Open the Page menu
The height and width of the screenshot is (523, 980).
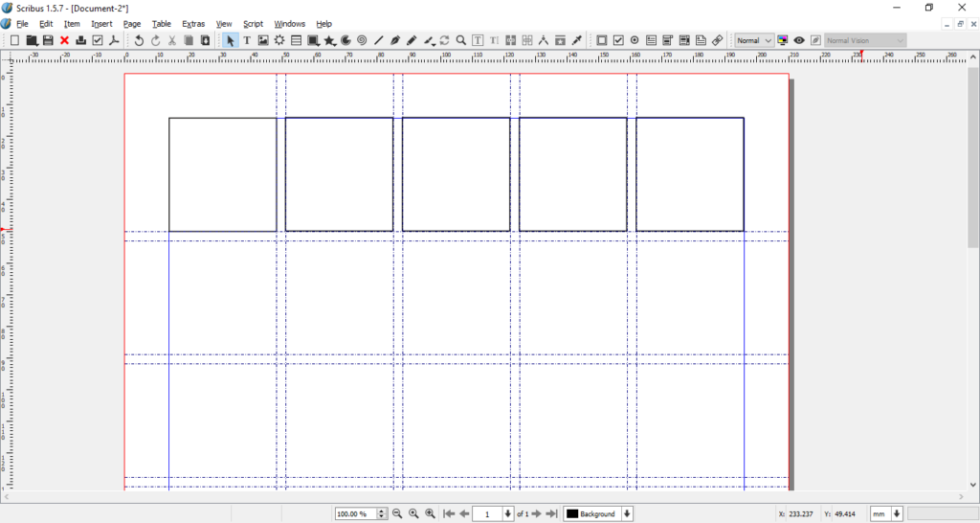click(132, 24)
